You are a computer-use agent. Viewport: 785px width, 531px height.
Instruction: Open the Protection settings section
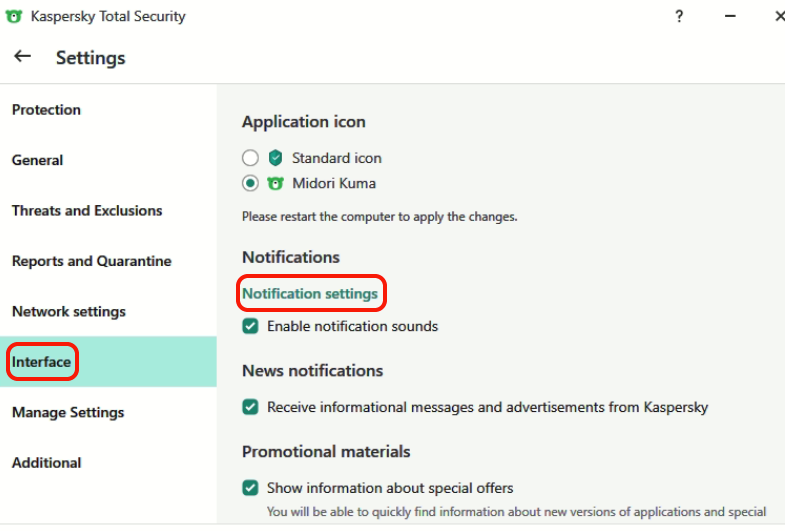pos(46,110)
